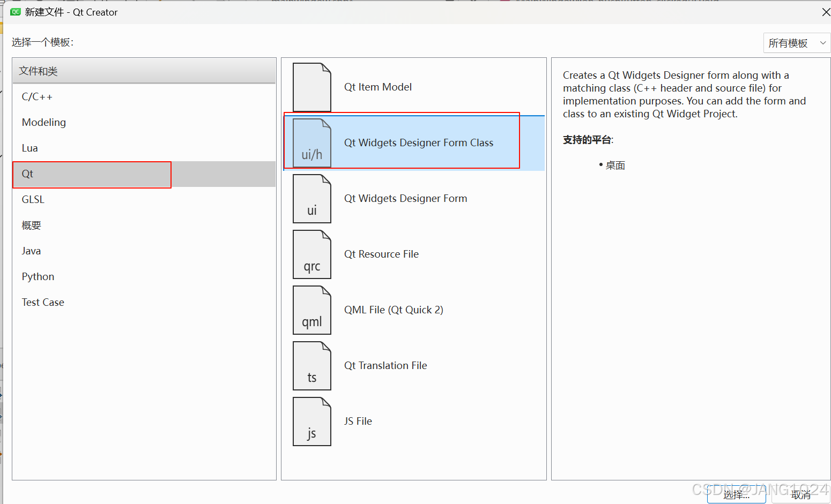
Task: Click the qrc resource file icon
Action: point(312,254)
